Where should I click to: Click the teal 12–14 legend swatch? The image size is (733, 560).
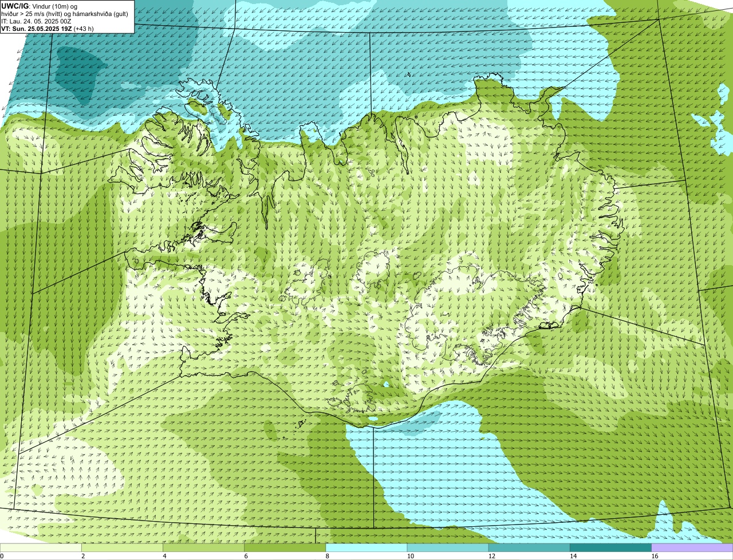[530, 548]
